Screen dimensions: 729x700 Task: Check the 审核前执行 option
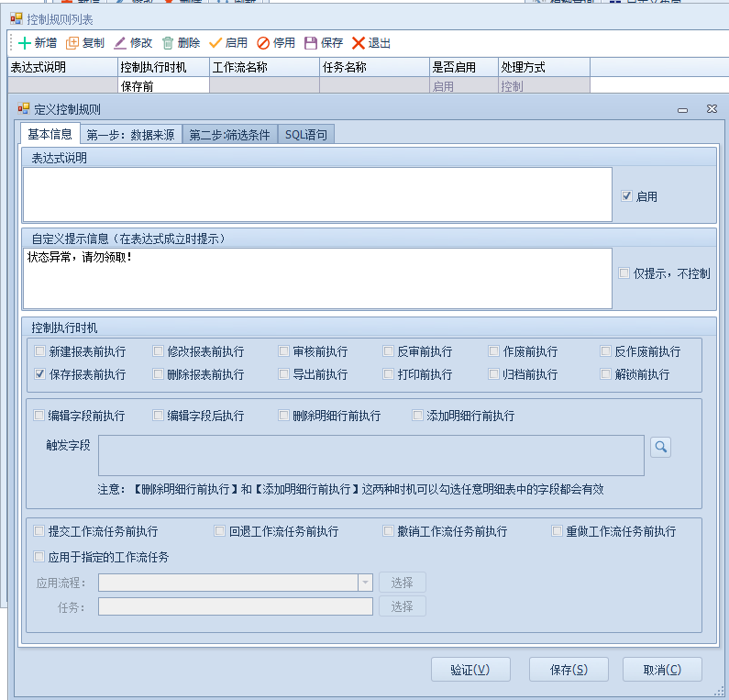pyautogui.click(x=284, y=351)
